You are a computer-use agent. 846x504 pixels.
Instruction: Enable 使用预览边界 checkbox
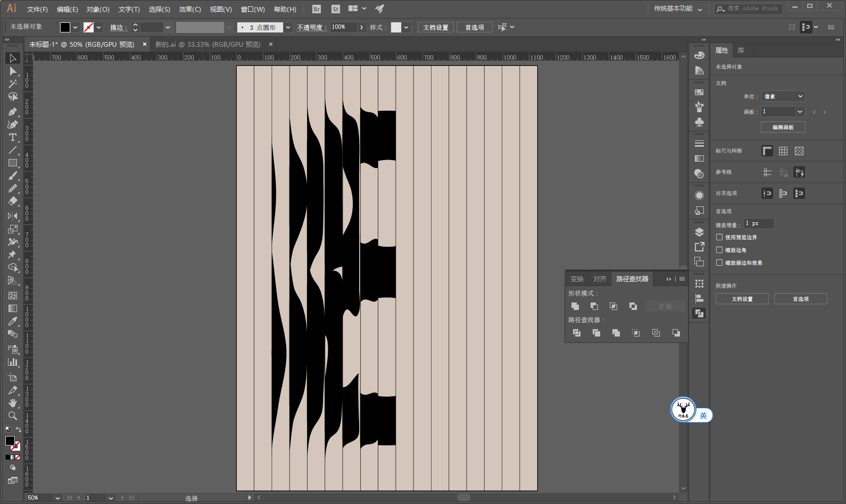[719, 237]
